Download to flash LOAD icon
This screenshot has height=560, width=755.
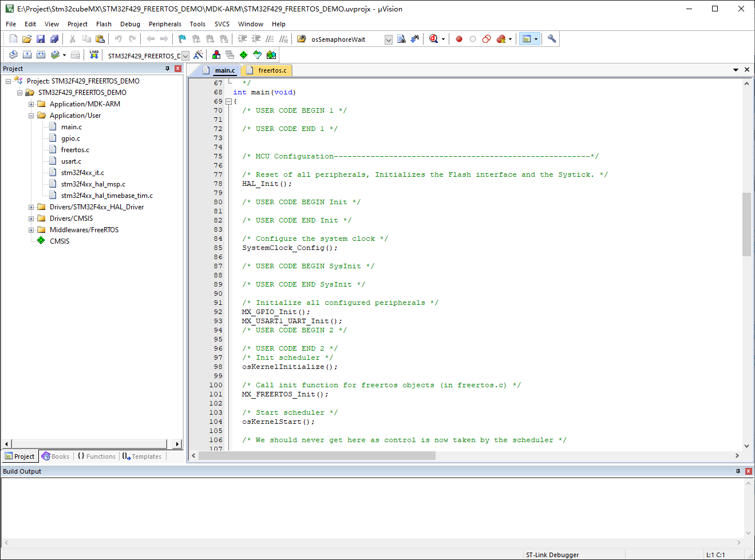coord(94,55)
